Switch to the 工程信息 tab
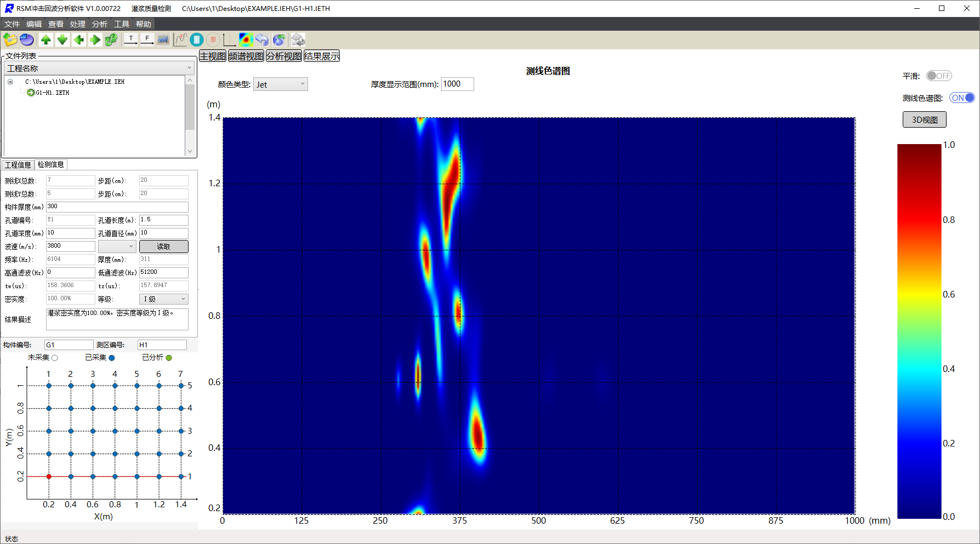Image resolution: width=980 pixels, height=544 pixels. 18,165
